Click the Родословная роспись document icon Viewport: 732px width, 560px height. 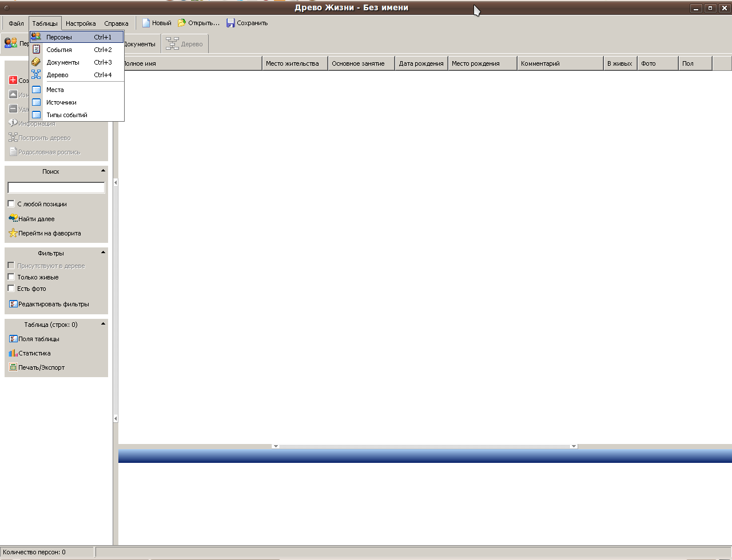point(13,151)
